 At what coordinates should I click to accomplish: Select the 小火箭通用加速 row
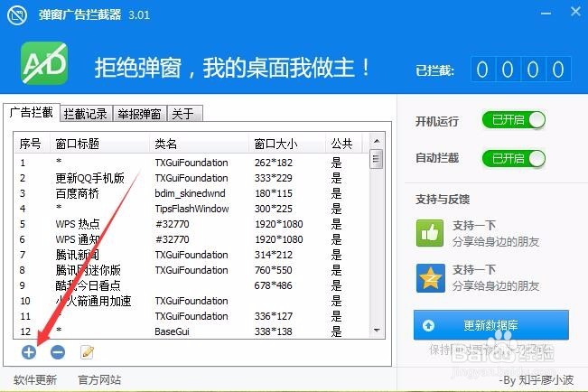coord(191,301)
